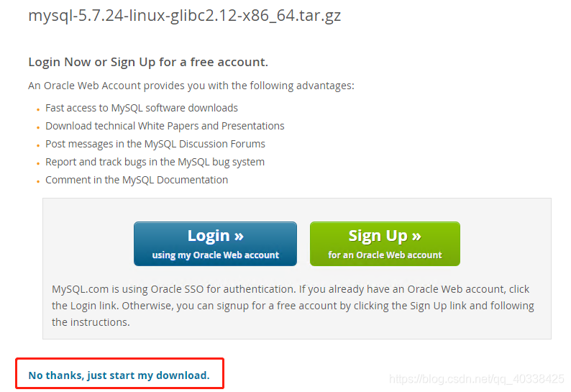Click "the instructions" text ending the paragraph
The image size is (571, 392).
point(91,322)
